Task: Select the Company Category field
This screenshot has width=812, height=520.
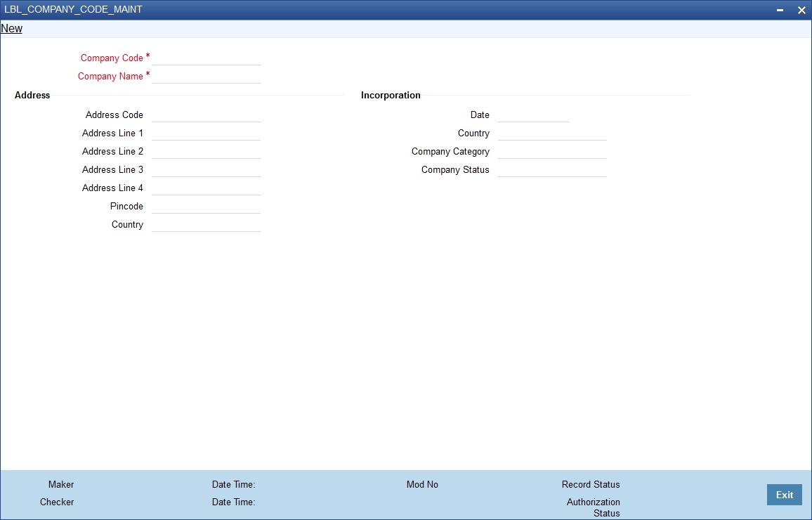Action: click(553, 150)
